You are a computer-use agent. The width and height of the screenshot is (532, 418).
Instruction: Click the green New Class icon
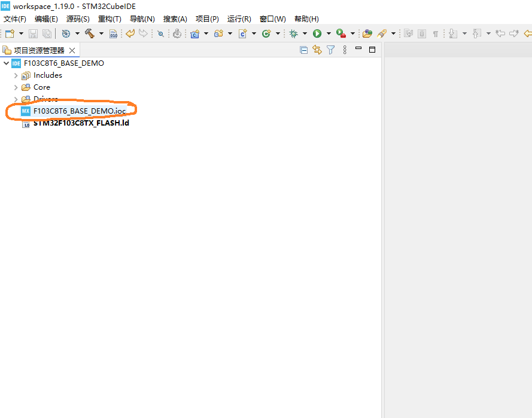(266, 33)
